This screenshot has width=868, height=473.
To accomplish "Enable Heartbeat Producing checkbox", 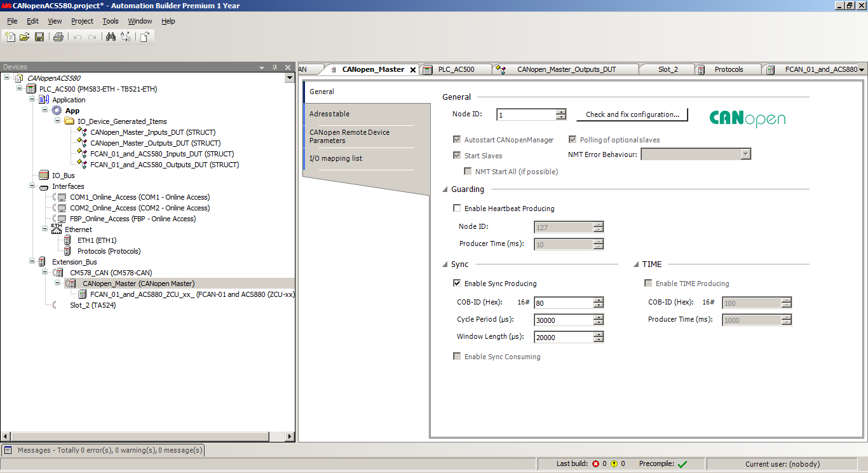I will 457,209.
